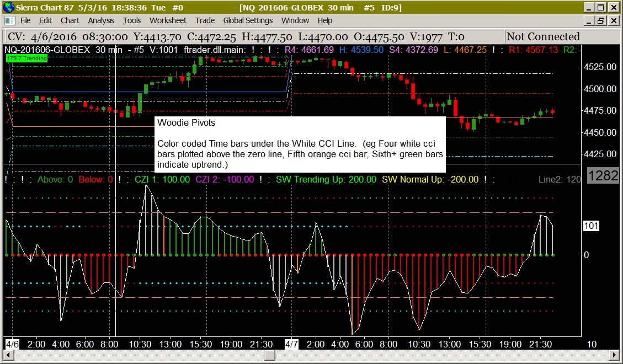
Task: Click the 'L: 4467.25' header value
Action: click(x=465, y=50)
